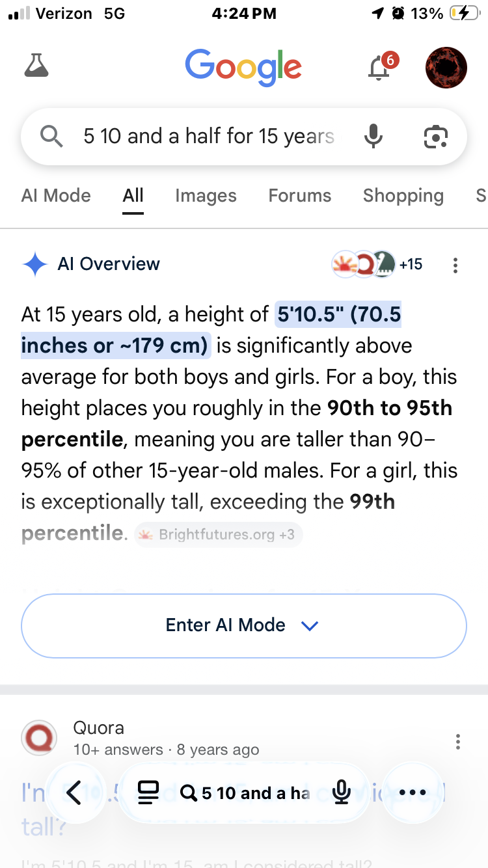Open more options ellipsis in bottom bar
Image resolution: width=488 pixels, height=868 pixels.
click(412, 793)
